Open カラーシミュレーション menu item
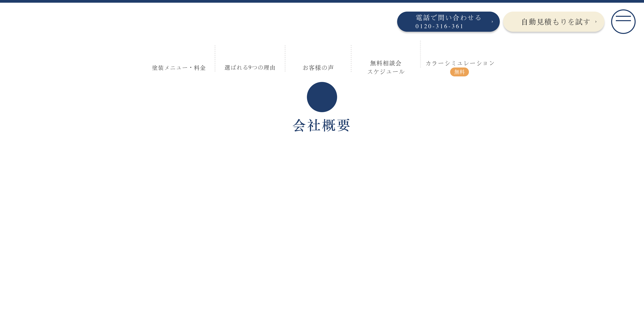The height and width of the screenshot is (316, 644). (x=460, y=63)
